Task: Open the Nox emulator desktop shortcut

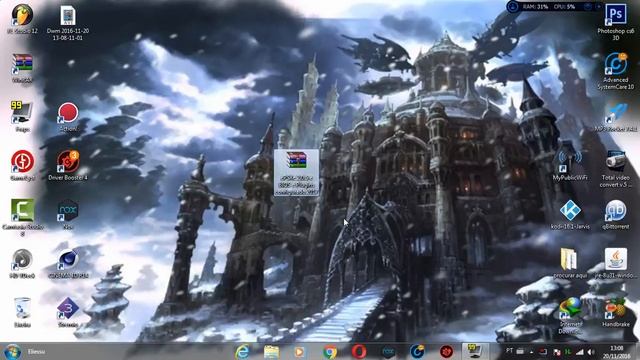Action: (x=68, y=214)
